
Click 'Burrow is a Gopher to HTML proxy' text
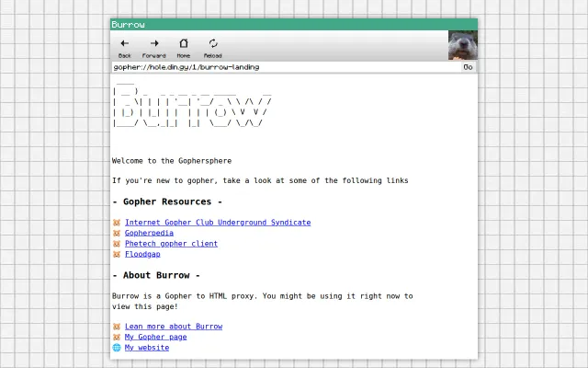pos(263,301)
